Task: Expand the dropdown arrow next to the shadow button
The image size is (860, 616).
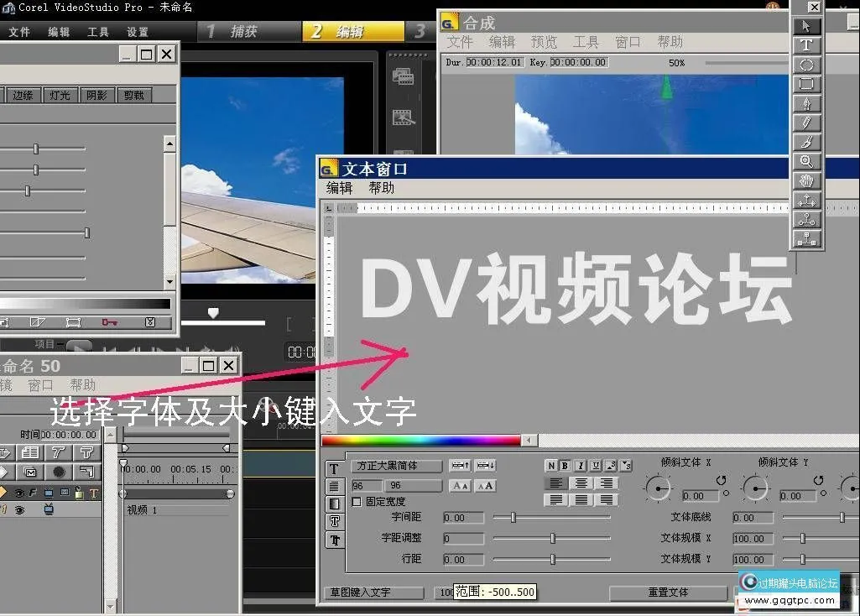Action: [623, 467]
